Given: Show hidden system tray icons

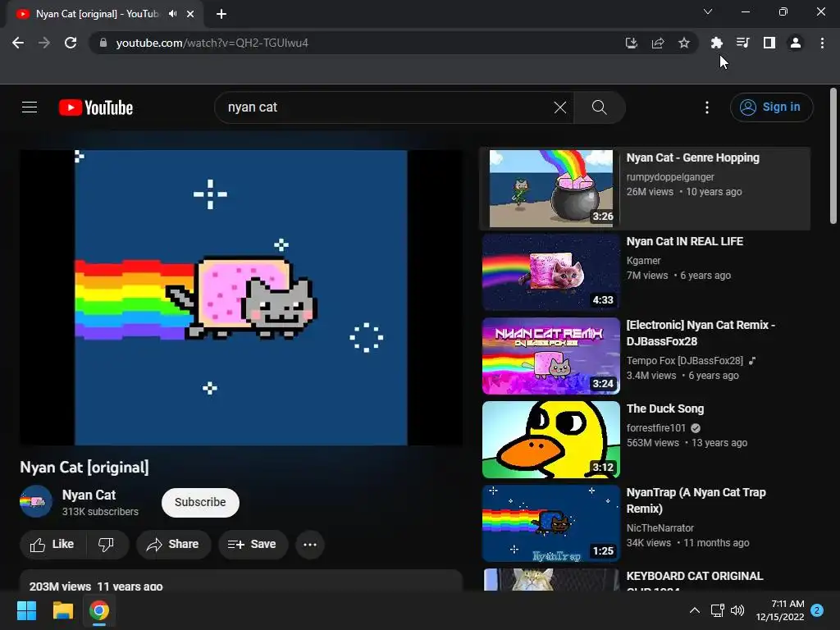Looking at the screenshot, I should click(x=694, y=610).
